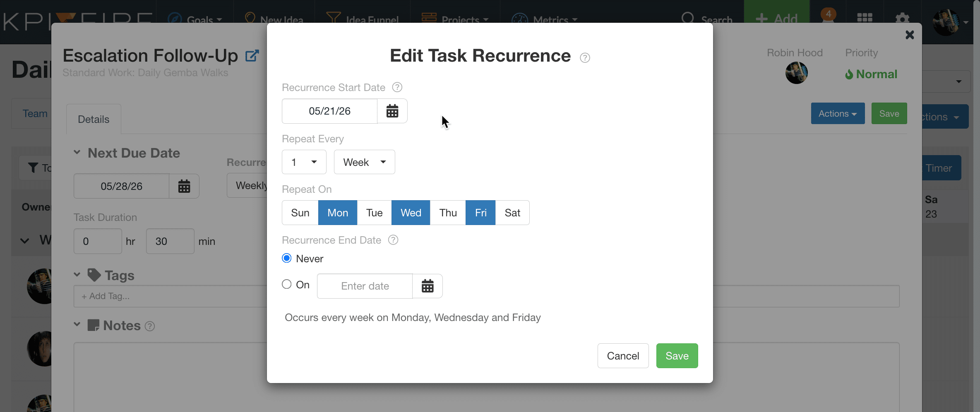Open the Repeat Every Week unit dropdown

(x=365, y=162)
